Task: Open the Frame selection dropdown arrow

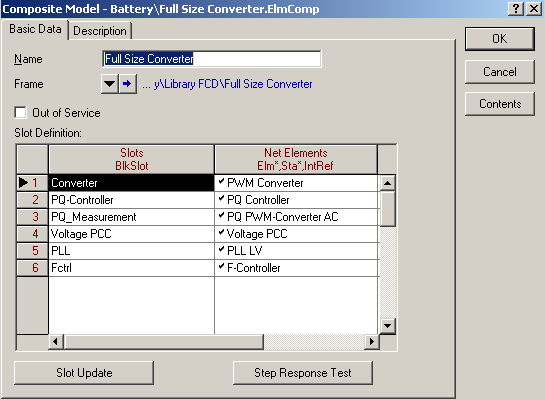Action: point(109,84)
